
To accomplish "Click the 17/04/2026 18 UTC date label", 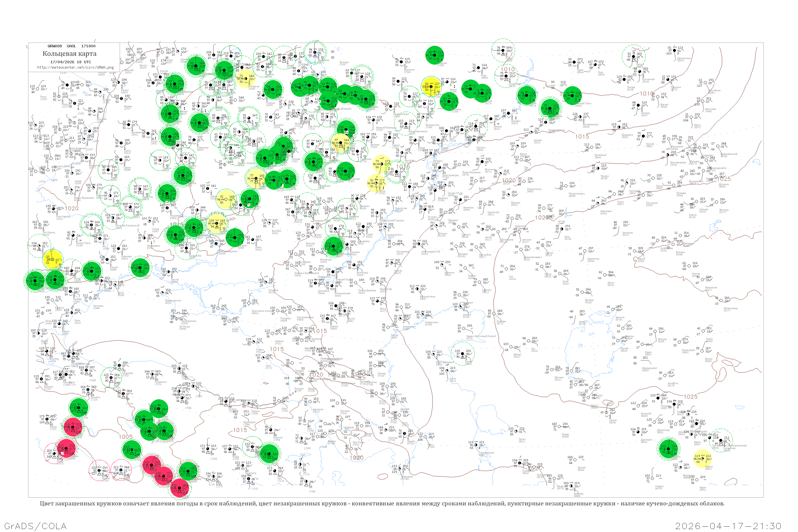I will [x=70, y=62].
